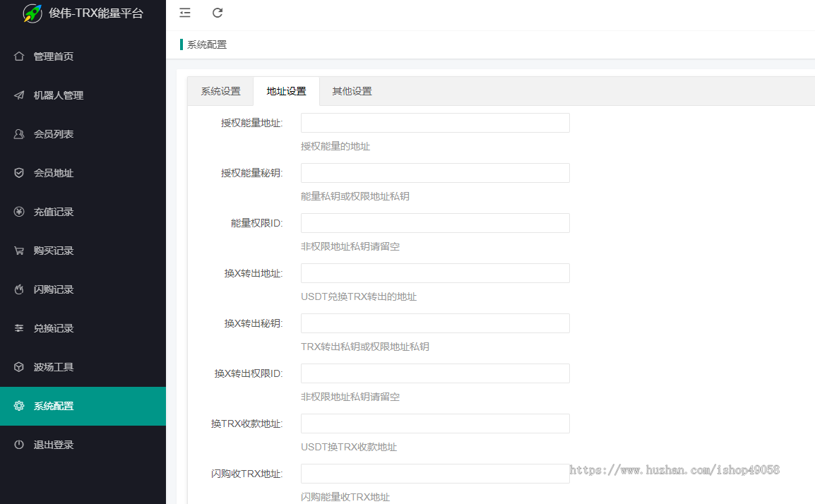Click the home icon beside 管理首页

(x=19, y=56)
